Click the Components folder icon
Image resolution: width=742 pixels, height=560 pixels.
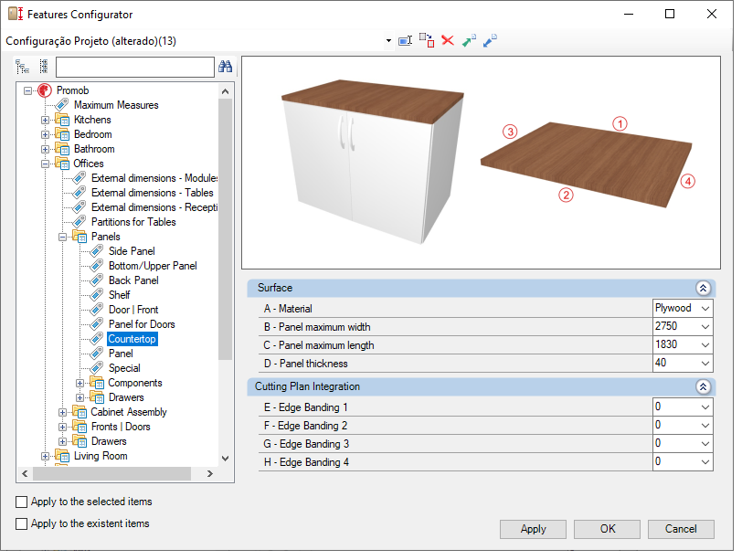tap(97, 383)
